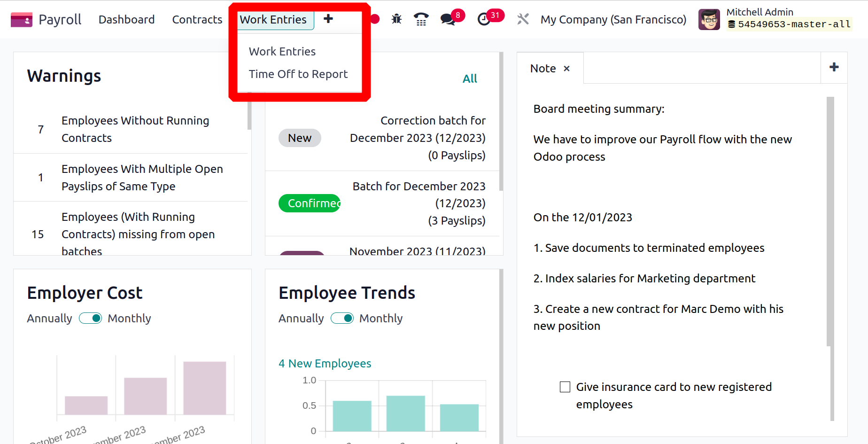Open the VoIP phone icon
Screen dimensions: 868x444
(421, 19)
